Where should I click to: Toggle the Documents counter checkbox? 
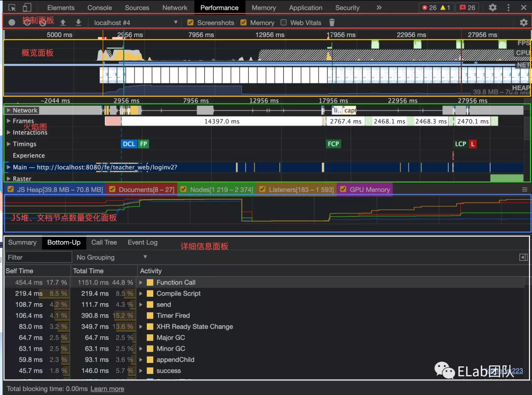[112, 189]
